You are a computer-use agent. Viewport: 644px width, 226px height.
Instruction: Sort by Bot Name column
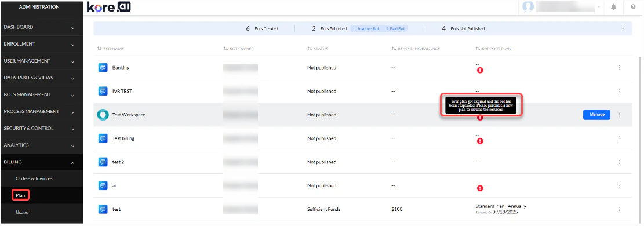tap(111, 49)
